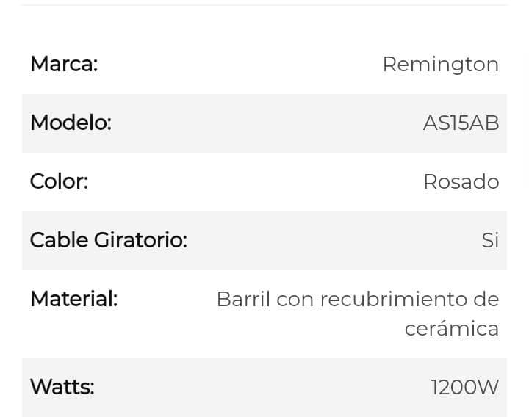
Task: Click the Modelo label
Action: pos(71,123)
